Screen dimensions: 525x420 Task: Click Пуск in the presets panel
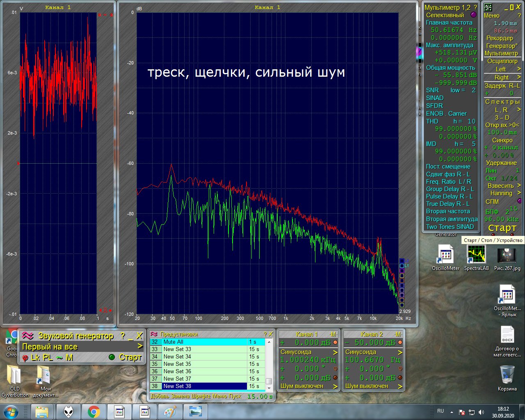pos(235,397)
